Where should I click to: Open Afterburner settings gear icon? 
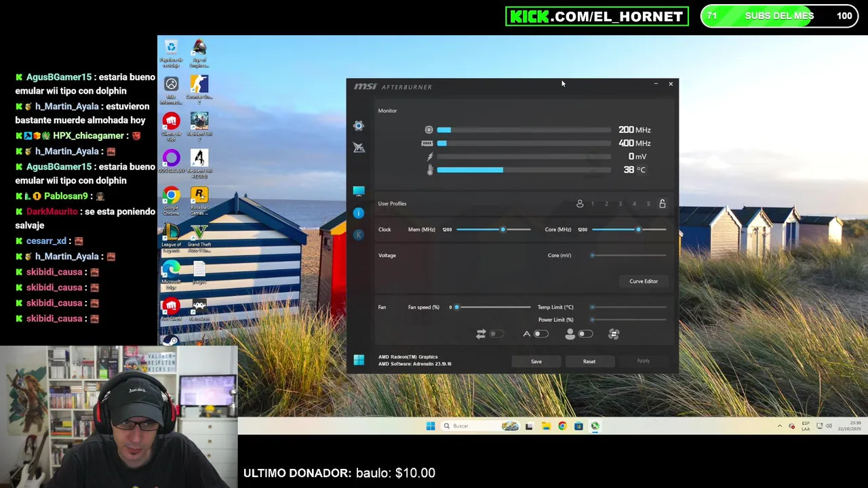tap(359, 125)
